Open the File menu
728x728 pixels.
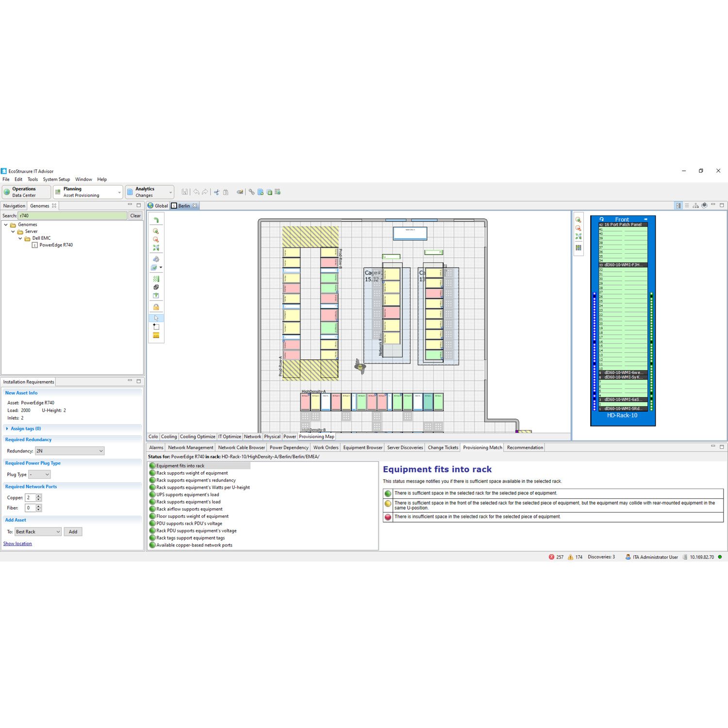coord(6,180)
